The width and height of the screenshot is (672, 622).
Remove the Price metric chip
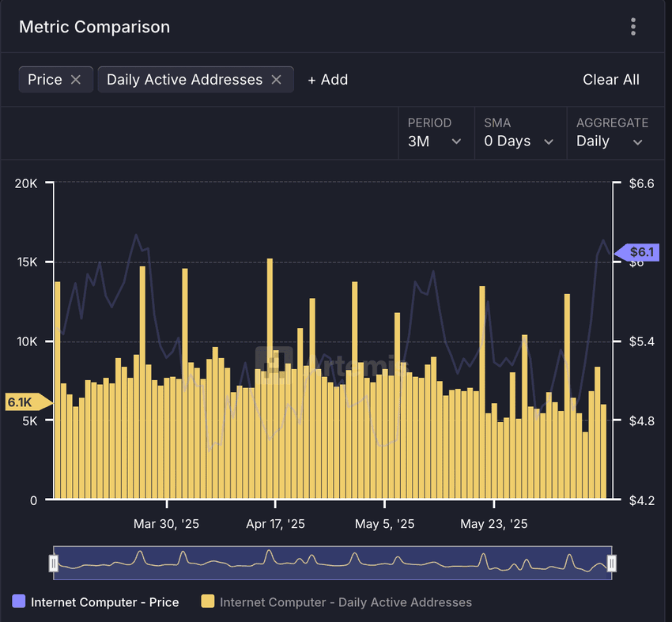76,80
